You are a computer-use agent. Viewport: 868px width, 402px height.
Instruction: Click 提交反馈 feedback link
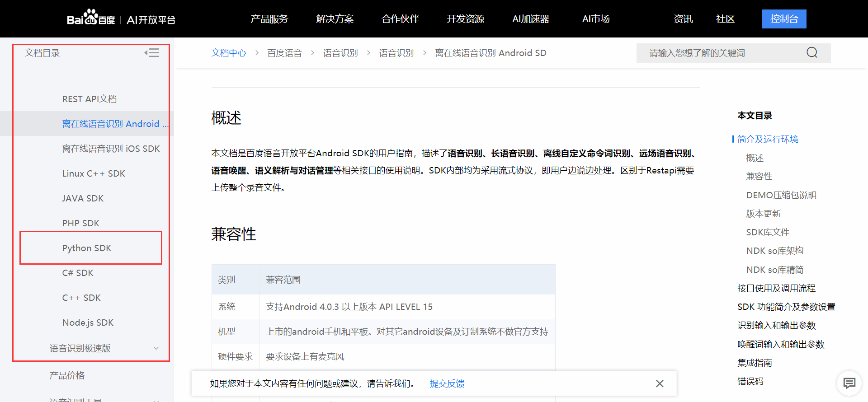tap(447, 383)
